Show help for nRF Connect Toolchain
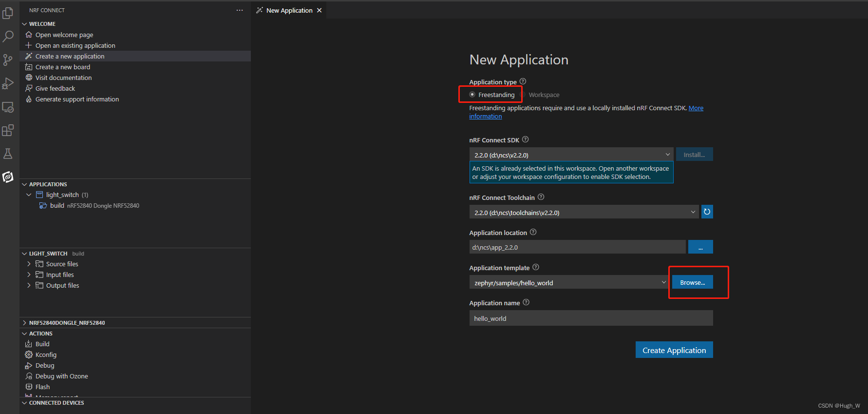Screen dimensions: 868x414 point(541,197)
